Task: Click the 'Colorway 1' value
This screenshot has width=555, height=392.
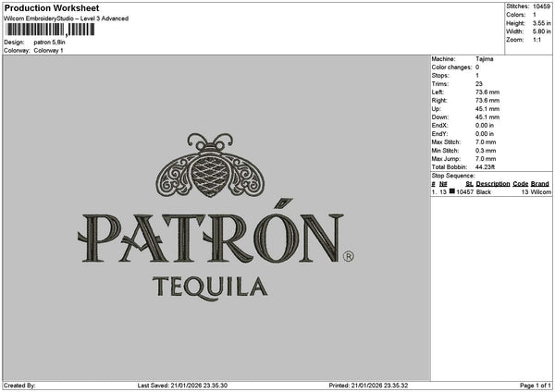Action: pyautogui.click(x=48, y=51)
